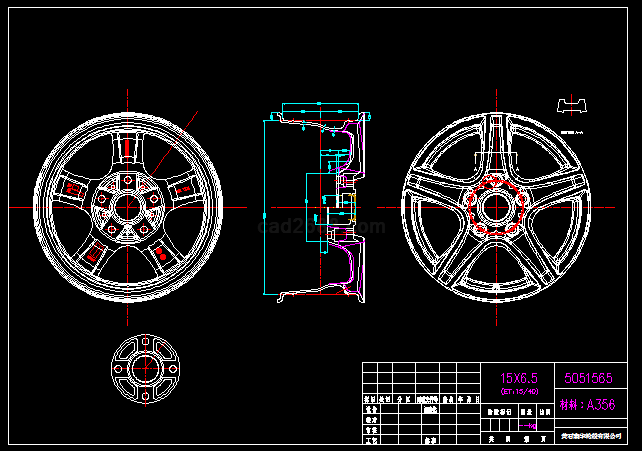Click the 5051565 part number text

(589, 378)
